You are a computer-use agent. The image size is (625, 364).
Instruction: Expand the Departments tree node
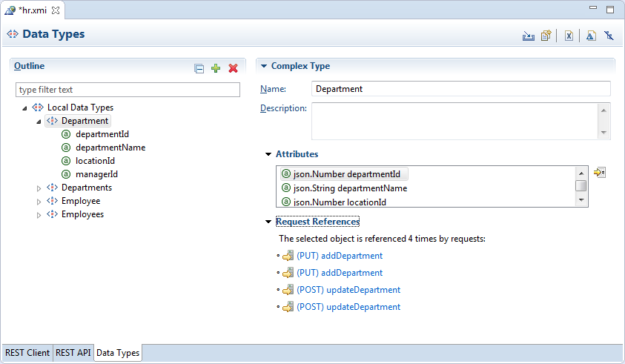pos(39,188)
